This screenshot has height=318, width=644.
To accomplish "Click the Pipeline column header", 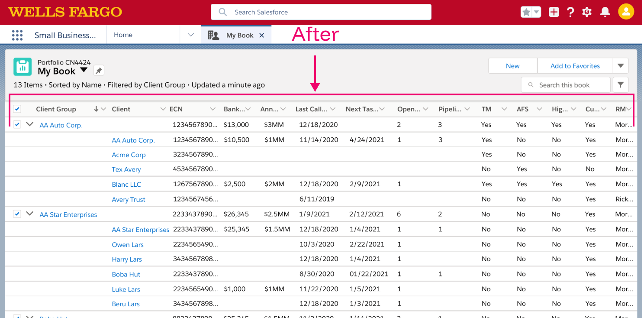I will [x=449, y=109].
